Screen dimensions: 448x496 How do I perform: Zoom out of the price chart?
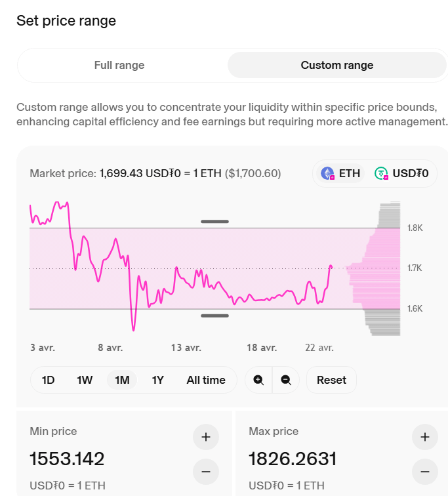286,380
